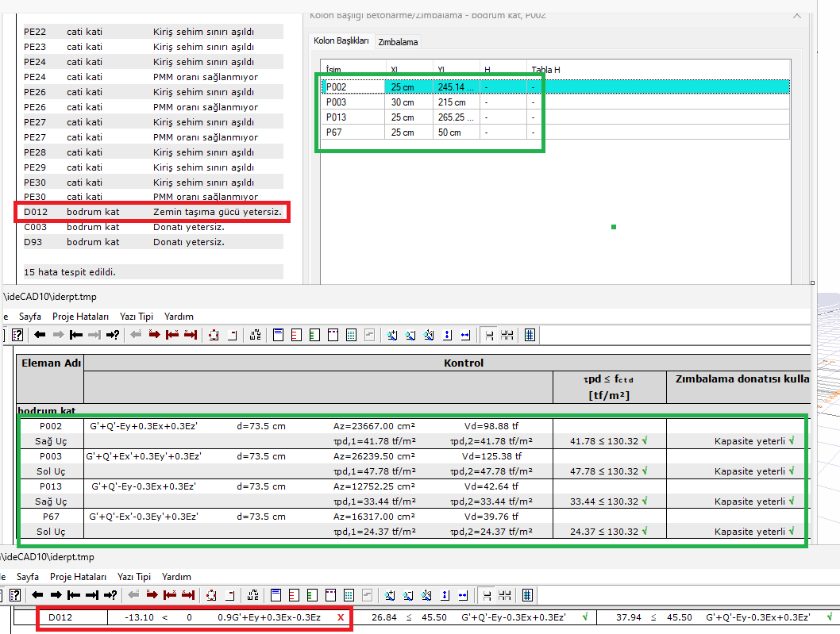Viewport: 840px width, 634px height.
Task: Click purple-top page layout icon, upper report
Action: 333,335
